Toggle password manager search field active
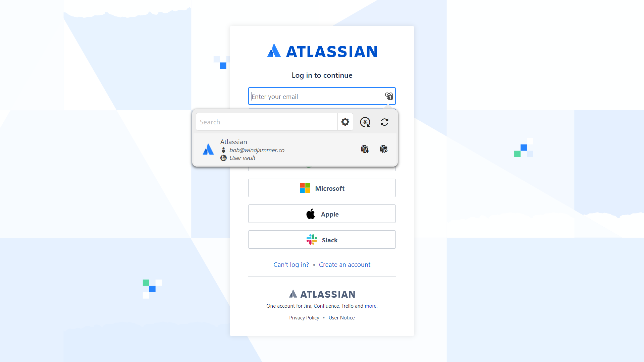Screen dimensions: 644x362 tap(266, 122)
